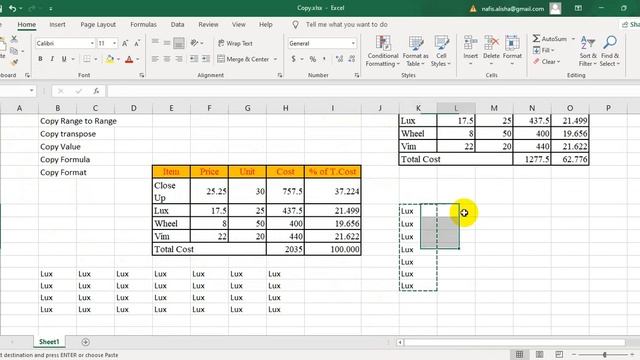Switch to the Formulas tab

143,24
